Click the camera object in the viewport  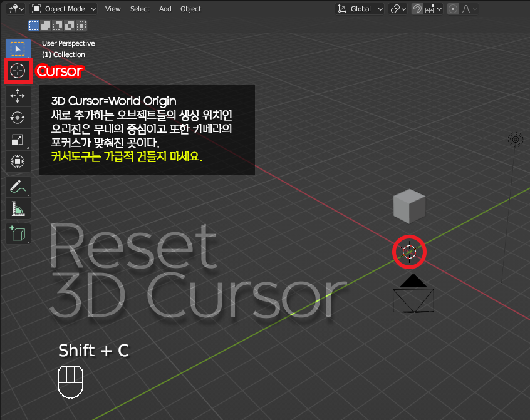click(x=413, y=294)
